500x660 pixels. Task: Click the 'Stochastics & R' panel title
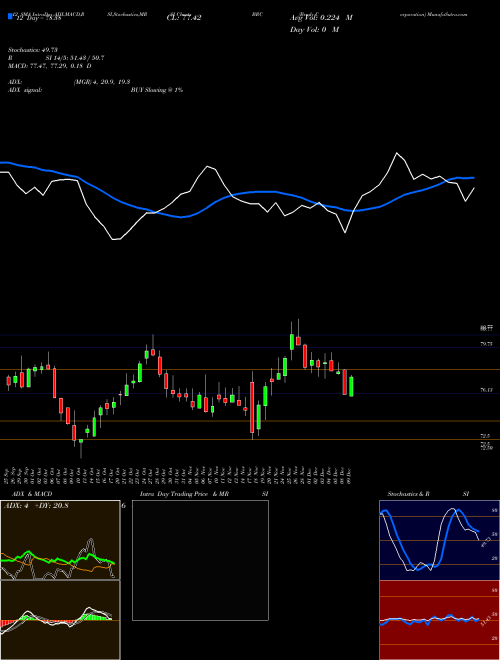pyautogui.click(x=409, y=494)
